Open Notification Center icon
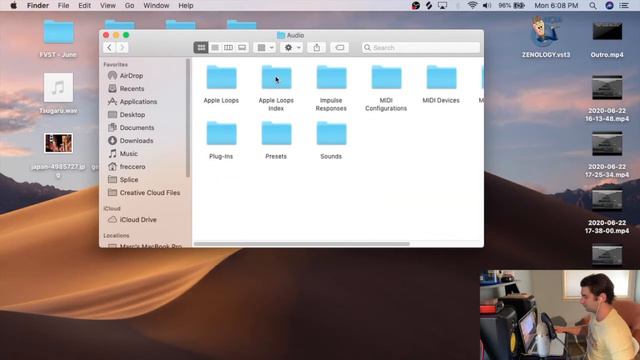Viewport: 640px width, 360px height. [624, 6]
